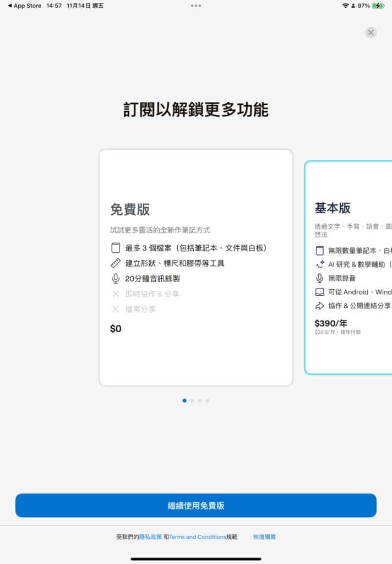Select the 免費版 plan card title
This screenshot has width=392, height=564.
point(130,209)
